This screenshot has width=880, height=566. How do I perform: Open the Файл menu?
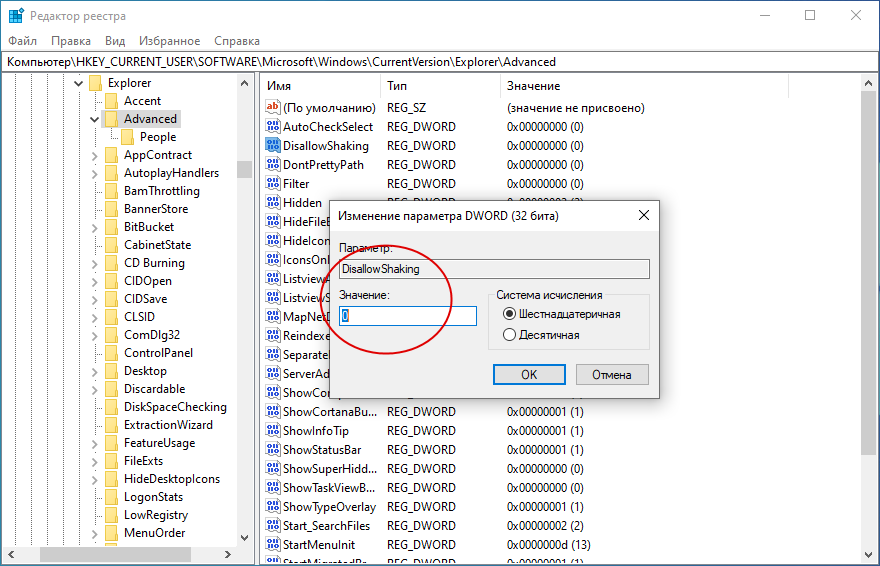pyautogui.click(x=22, y=41)
